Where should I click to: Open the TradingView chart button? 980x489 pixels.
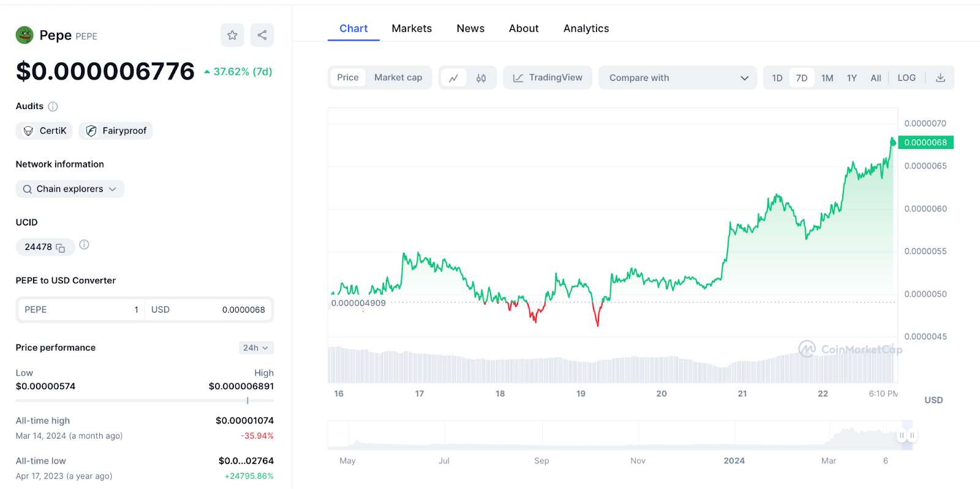click(x=548, y=78)
